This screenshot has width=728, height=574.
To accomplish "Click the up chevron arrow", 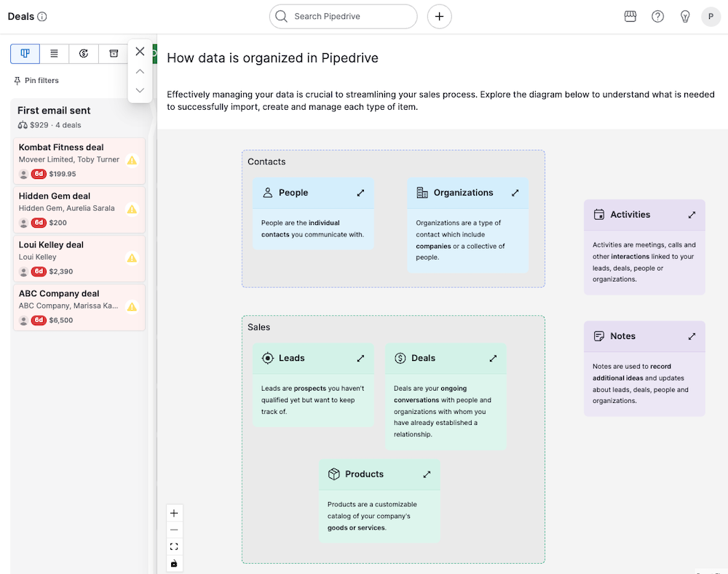I will pos(140,71).
